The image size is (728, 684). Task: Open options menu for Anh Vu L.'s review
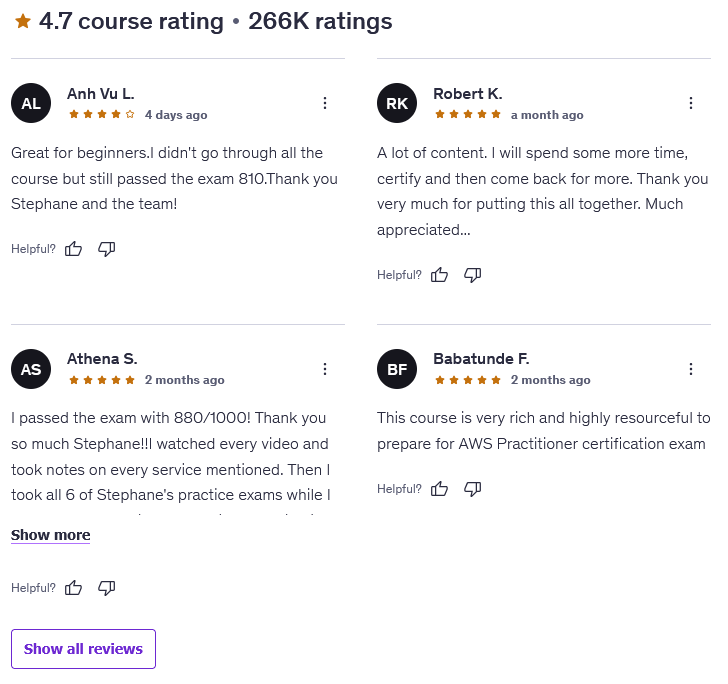click(x=325, y=103)
